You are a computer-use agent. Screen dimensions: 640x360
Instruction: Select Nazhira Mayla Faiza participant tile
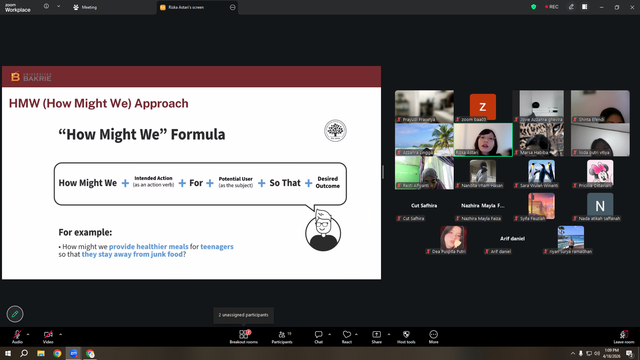483,206
